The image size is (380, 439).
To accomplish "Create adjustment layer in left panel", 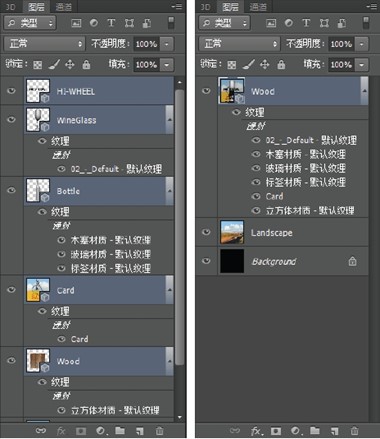I will [101, 431].
